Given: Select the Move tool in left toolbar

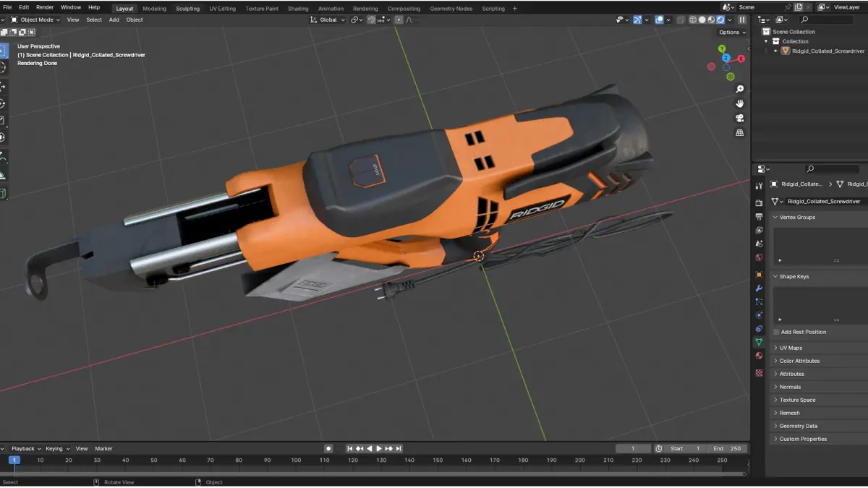Looking at the screenshot, I should pyautogui.click(x=2, y=86).
